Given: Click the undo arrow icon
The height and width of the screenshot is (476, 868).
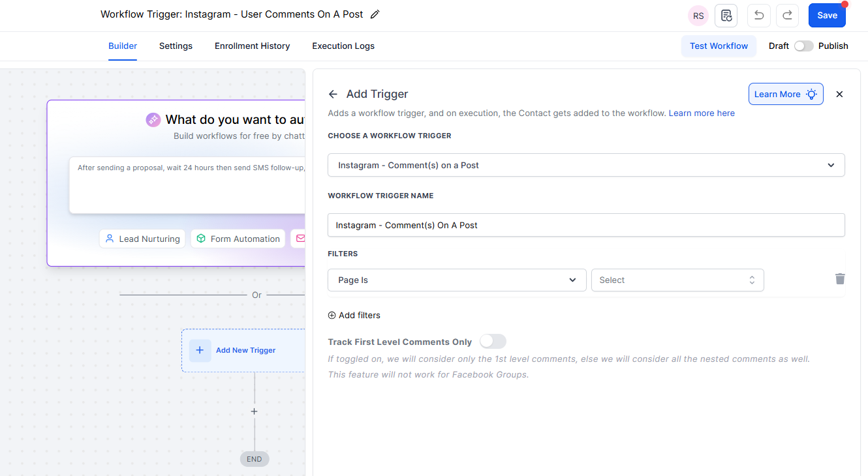Looking at the screenshot, I should 758,16.
